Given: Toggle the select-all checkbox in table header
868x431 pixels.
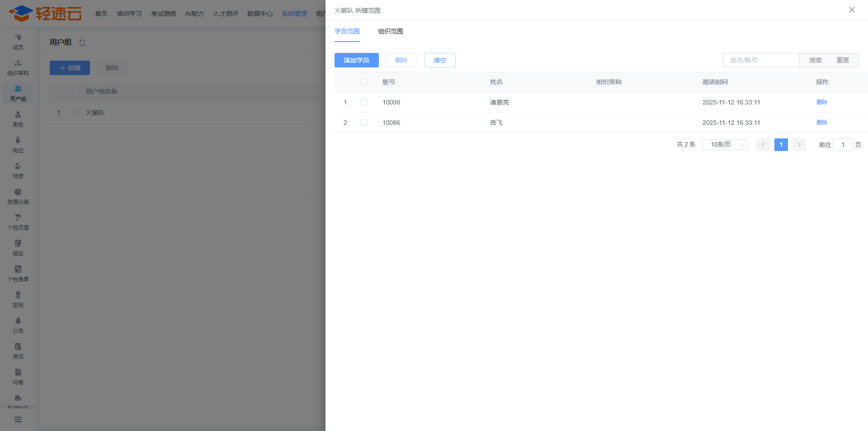Looking at the screenshot, I should [364, 82].
